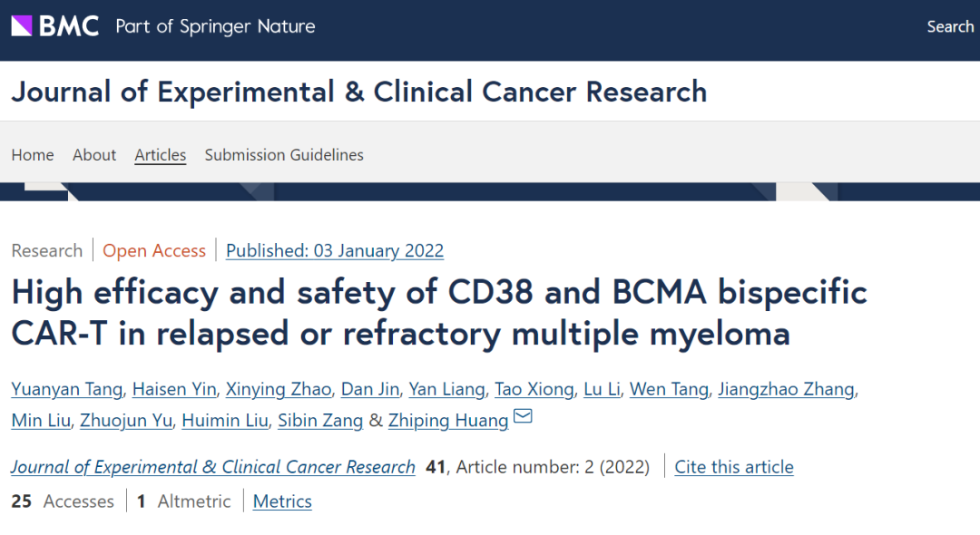
Task: Click author name Tao Xiong
Action: tap(534, 389)
